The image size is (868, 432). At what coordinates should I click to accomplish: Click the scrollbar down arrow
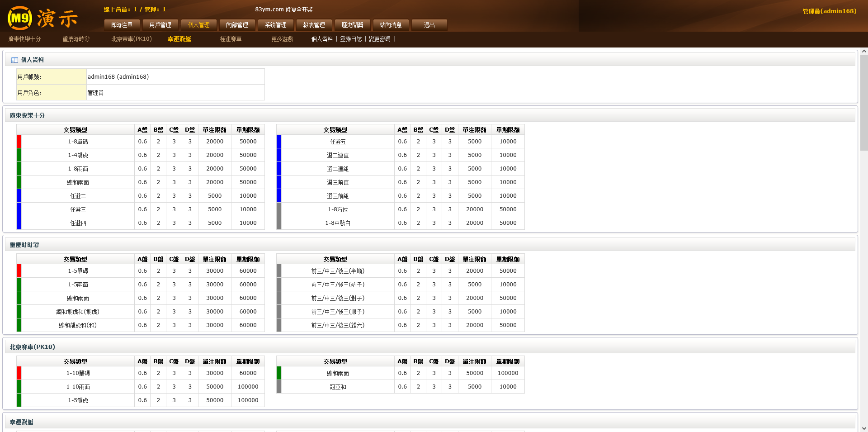coord(863,428)
